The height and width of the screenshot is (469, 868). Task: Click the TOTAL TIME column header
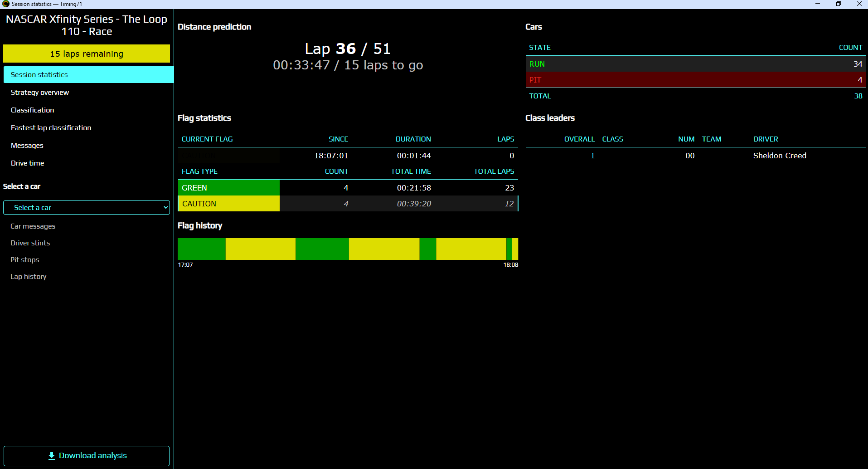[411, 171]
